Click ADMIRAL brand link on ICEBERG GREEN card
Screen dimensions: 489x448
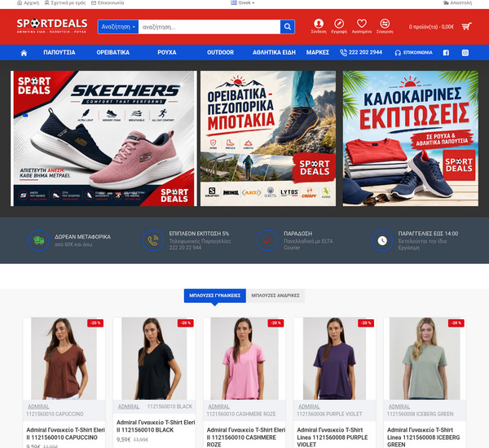399,406
